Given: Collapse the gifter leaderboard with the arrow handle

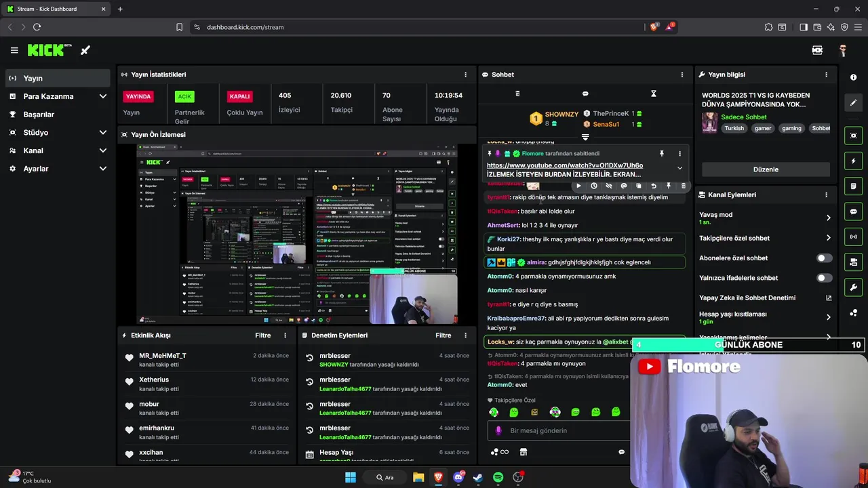Looking at the screenshot, I should (x=585, y=137).
